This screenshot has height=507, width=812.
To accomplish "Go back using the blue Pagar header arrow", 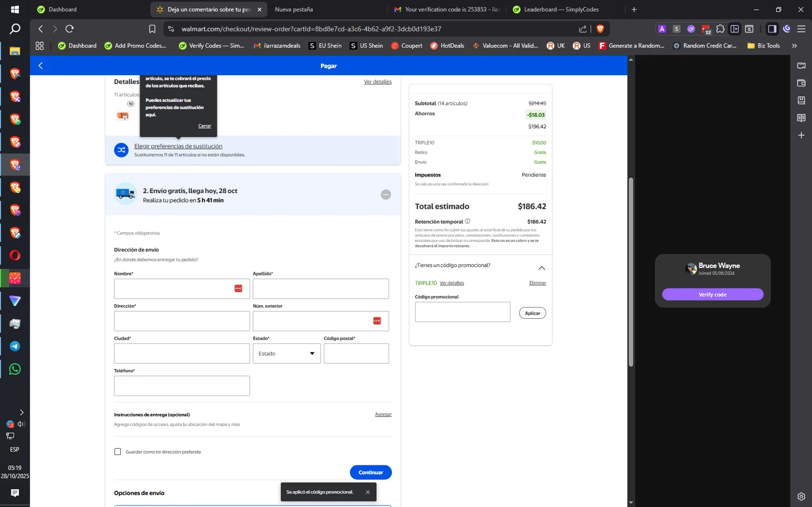I will (x=41, y=65).
